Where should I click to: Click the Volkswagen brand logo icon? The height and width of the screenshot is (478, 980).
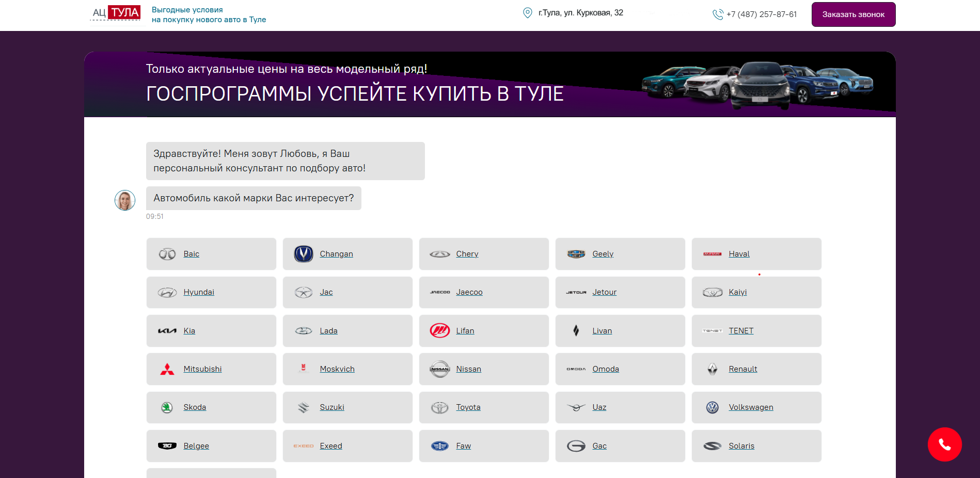(x=713, y=408)
